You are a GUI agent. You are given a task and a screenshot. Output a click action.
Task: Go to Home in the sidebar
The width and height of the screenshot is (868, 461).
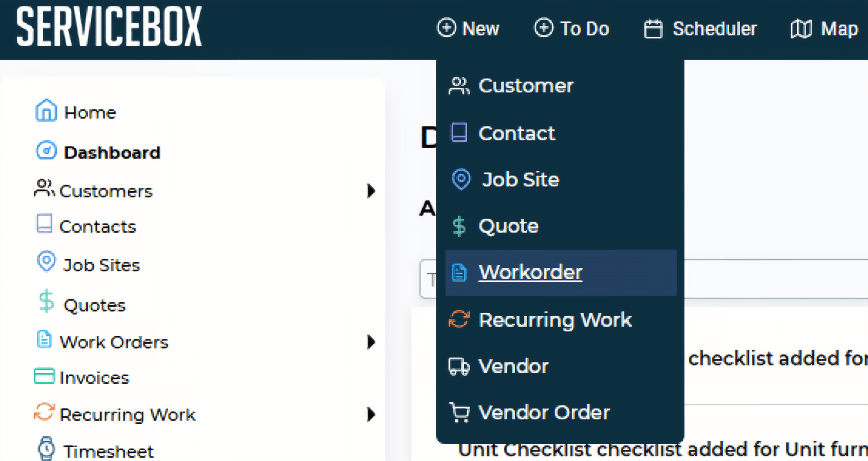point(90,113)
